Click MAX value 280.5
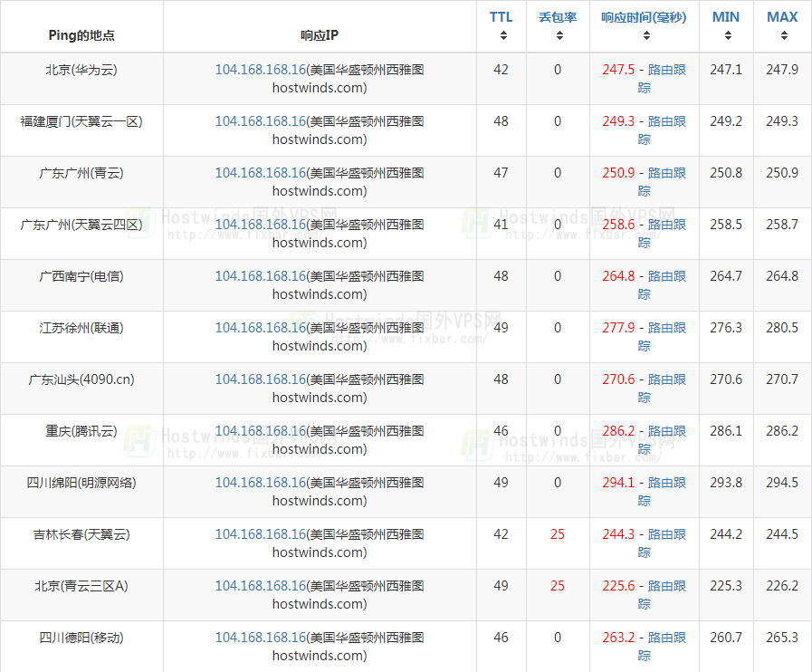This screenshot has width=812, height=672. pyautogui.click(x=782, y=328)
